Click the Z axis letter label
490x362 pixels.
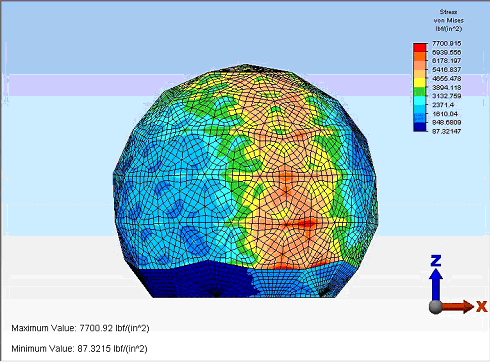436,261
